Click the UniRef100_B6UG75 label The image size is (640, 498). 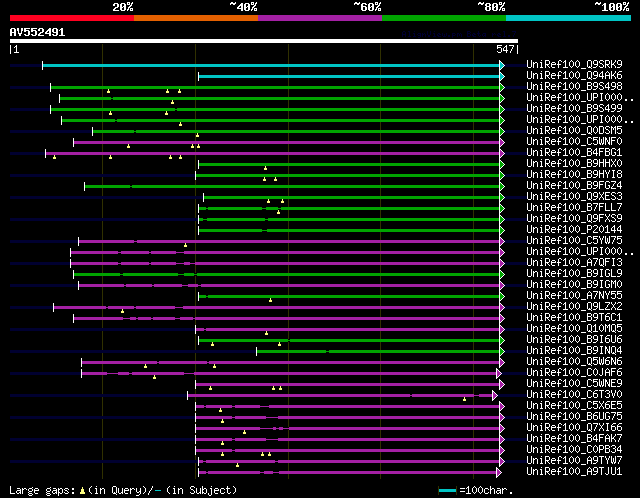click(574, 417)
